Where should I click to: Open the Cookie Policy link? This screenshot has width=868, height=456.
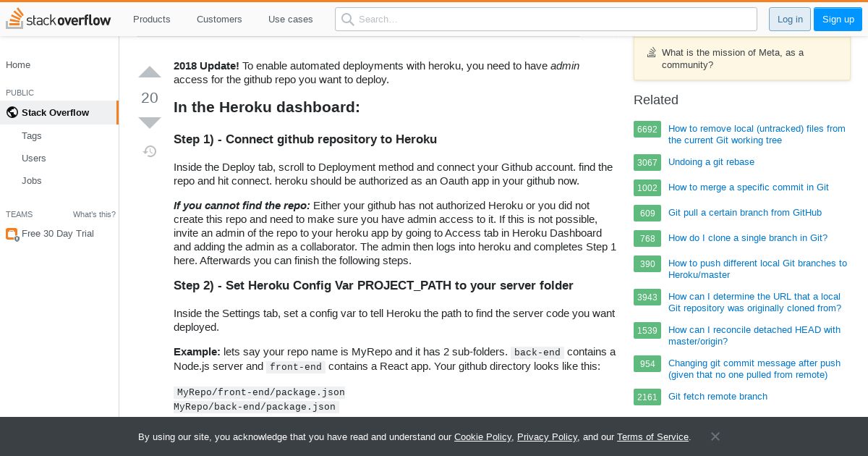pyautogui.click(x=482, y=436)
